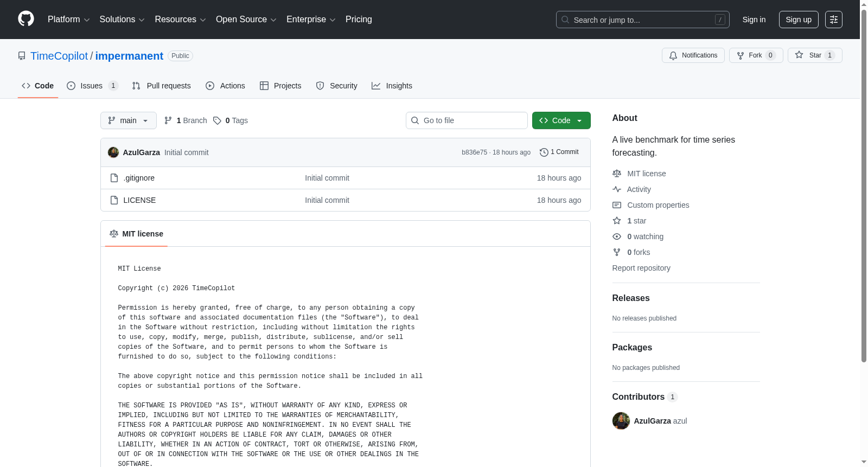Screen dimensions: 868x467
Task: Switch to the Security tab
Action: tap(337, 86)
